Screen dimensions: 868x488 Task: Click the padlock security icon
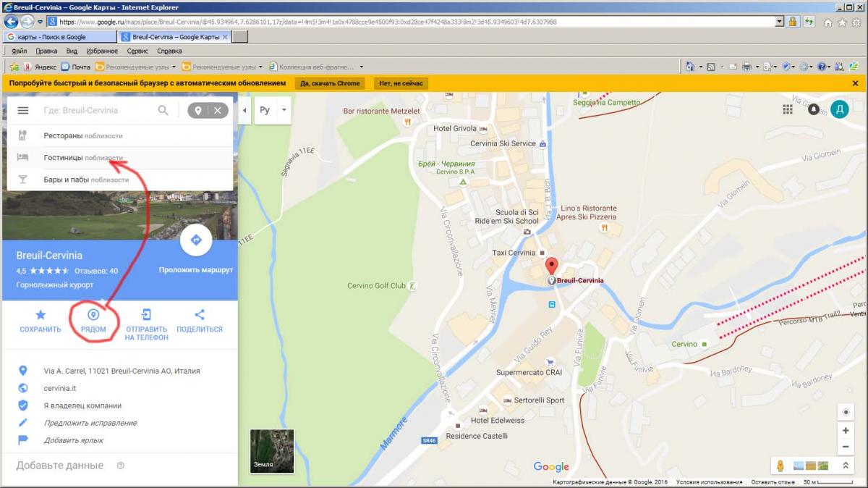(x=792, y=22)
